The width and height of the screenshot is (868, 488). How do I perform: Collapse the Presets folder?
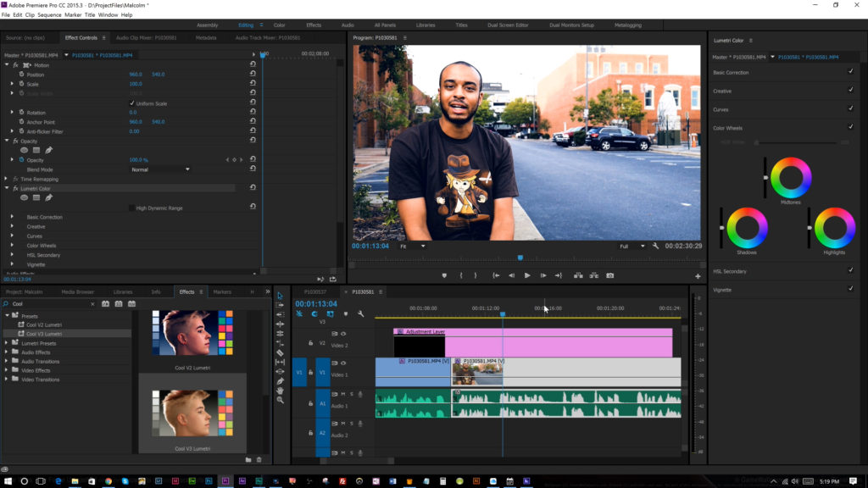pos(7,316)
